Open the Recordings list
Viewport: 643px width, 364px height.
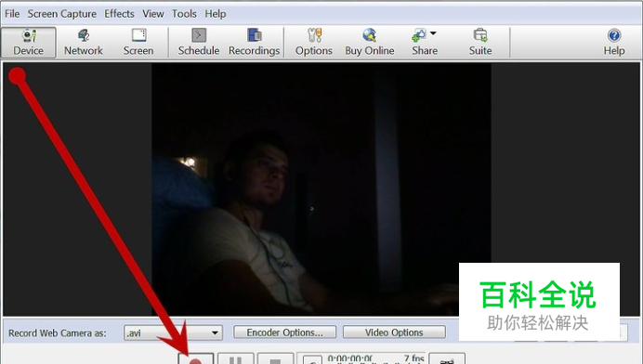pos(255,42)
